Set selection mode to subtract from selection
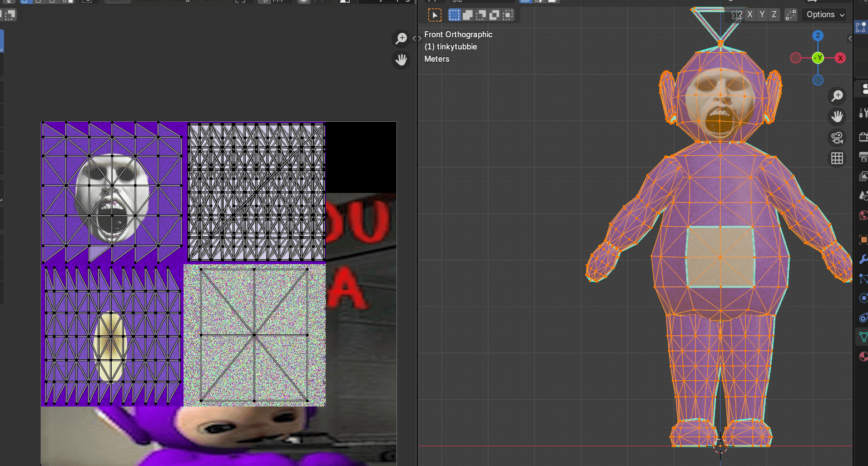Viewport: 868px width, 466px height. [481, 15]
